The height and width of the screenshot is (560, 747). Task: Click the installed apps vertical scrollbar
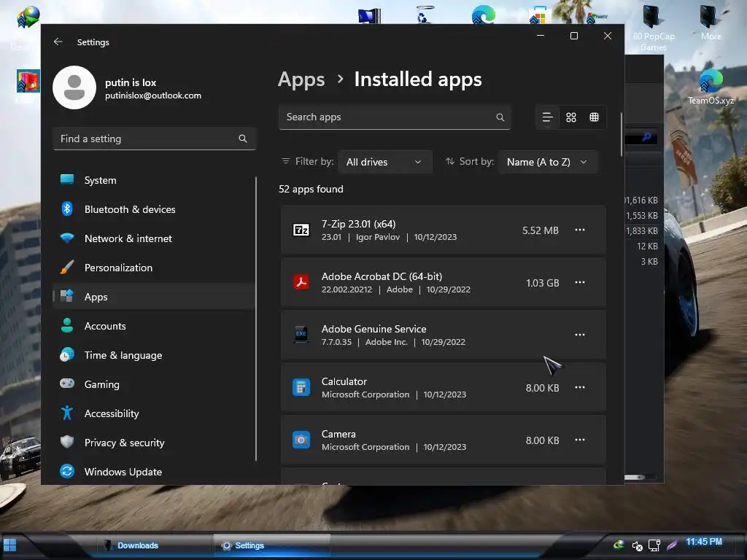point(622,135)
